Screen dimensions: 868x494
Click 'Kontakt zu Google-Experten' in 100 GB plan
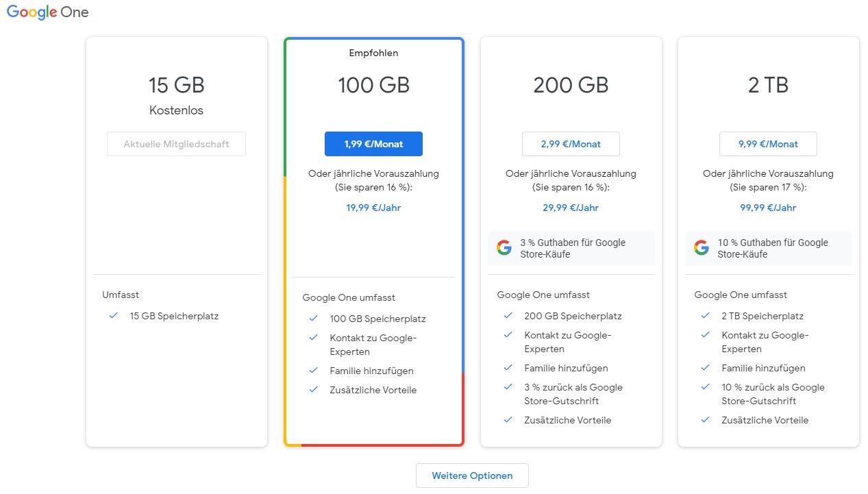373,343
